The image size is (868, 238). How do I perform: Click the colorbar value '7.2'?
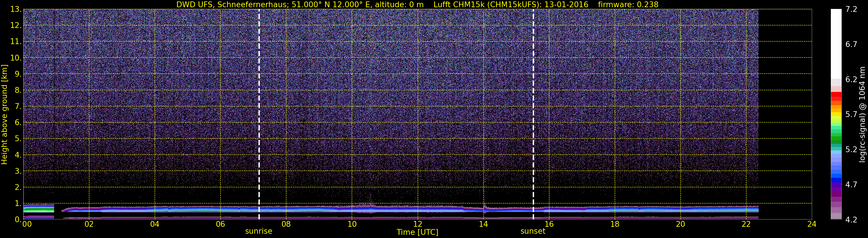(x=851, y=10)
